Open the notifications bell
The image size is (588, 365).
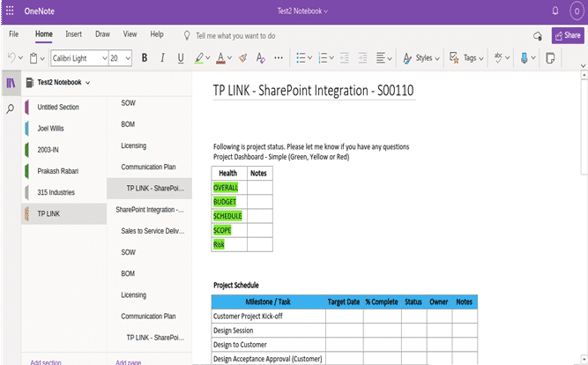(x=555, y=11)
